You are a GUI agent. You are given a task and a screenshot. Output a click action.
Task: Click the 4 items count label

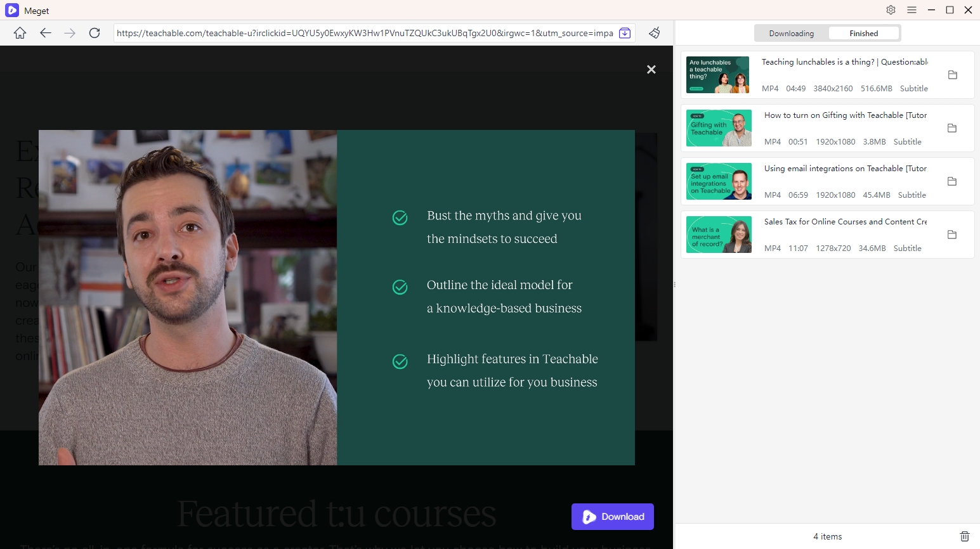[x=828, y=536]
